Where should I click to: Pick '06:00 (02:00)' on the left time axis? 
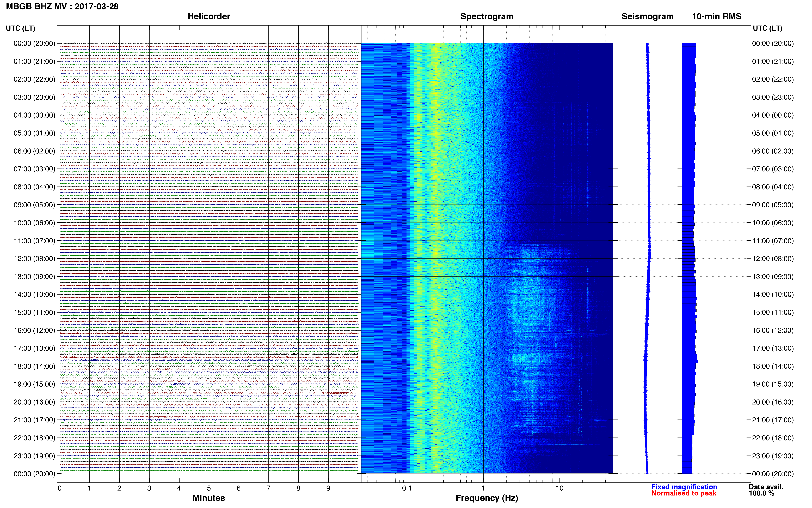(x=34, y=151)
